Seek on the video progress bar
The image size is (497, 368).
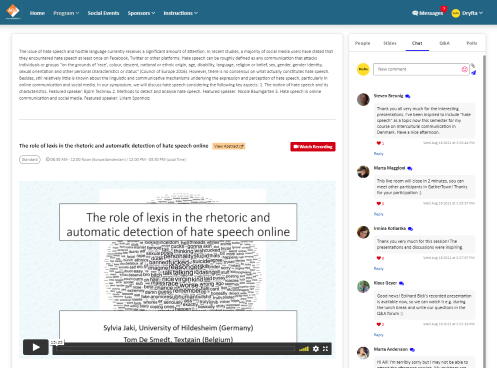(x=175, y=349)
